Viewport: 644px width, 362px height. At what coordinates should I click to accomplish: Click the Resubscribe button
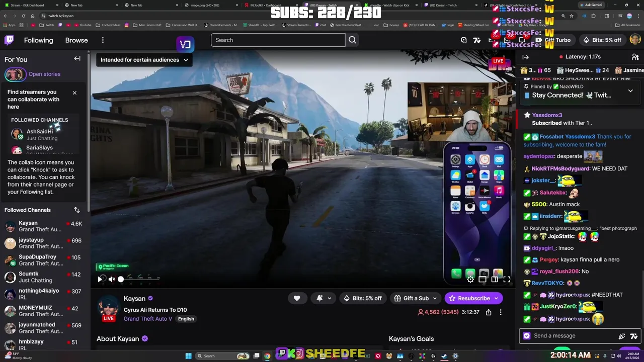473,298
